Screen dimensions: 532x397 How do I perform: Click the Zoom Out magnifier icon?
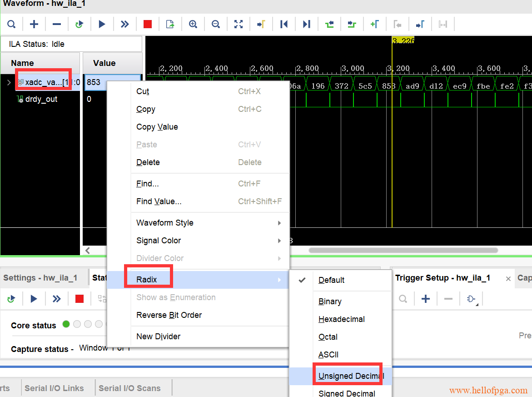click(x=216, y=25)
